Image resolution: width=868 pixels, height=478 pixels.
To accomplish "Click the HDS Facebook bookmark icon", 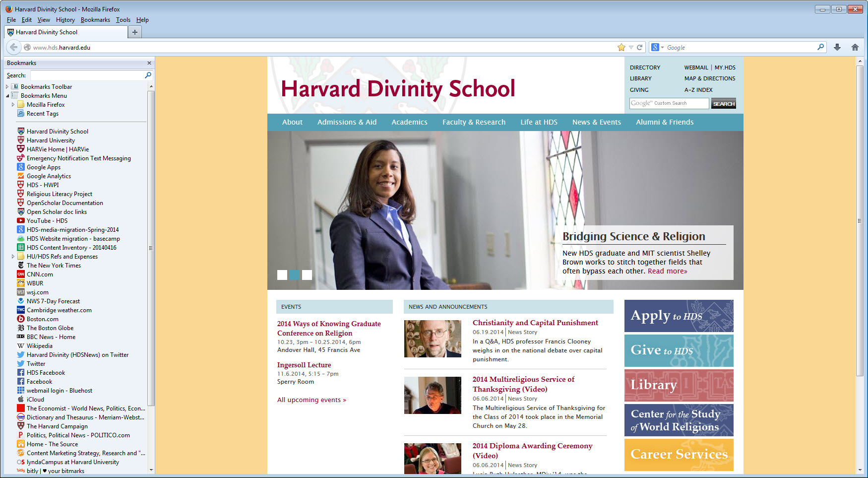I will coord(21,373).
